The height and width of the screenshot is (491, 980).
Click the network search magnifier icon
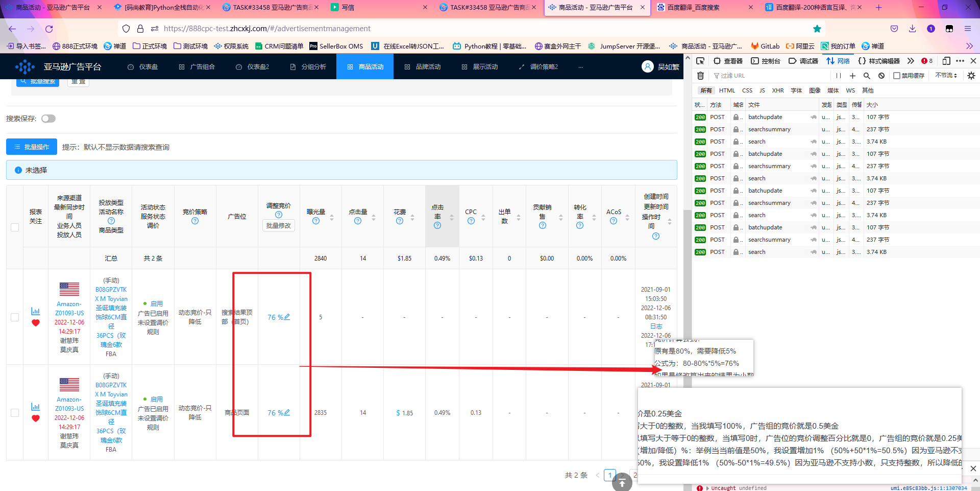[867, 76]
